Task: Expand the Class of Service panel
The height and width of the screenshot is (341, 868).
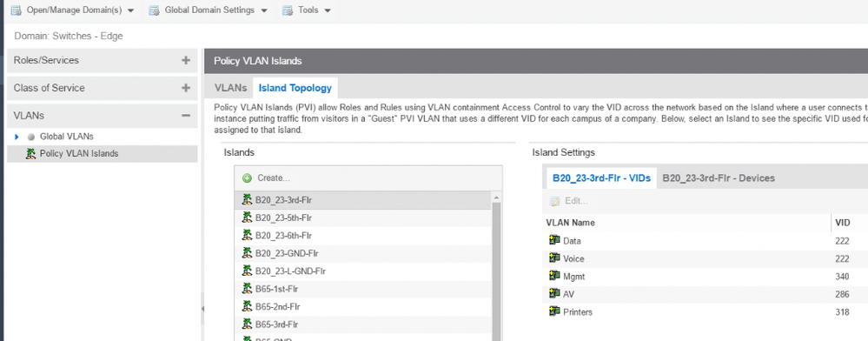Action: coord(185,88)
